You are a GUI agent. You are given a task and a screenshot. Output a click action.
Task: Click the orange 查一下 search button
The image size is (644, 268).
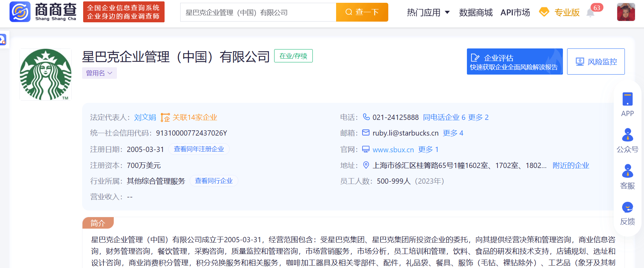[362, 12]
